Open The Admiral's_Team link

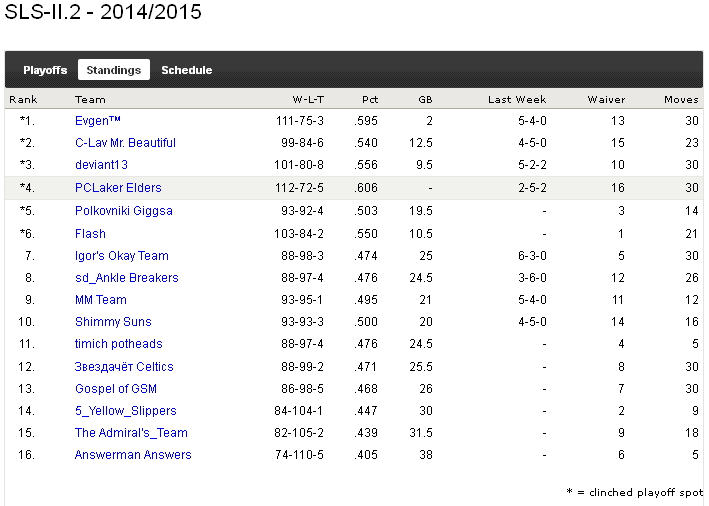point(131,433)
